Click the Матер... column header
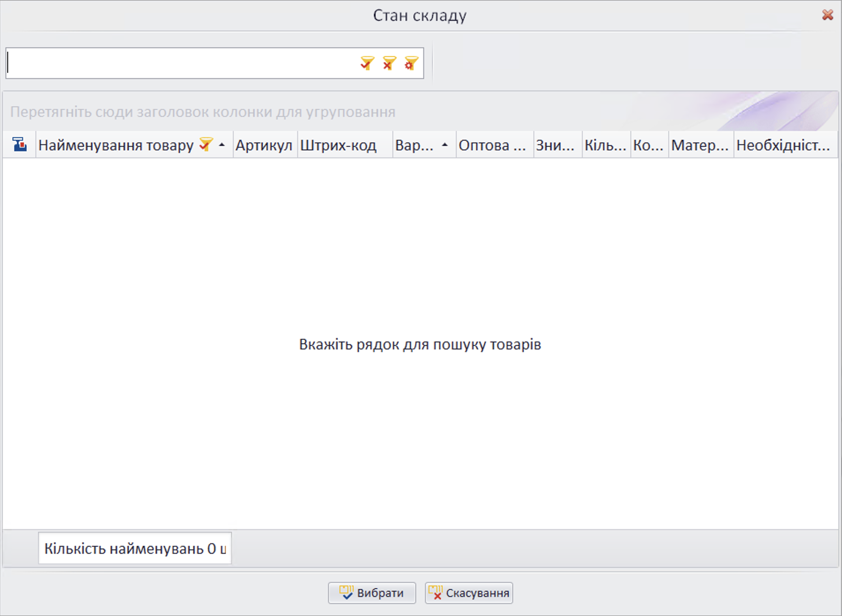Viewport: 842px width, 616px height. pos(700,145)
